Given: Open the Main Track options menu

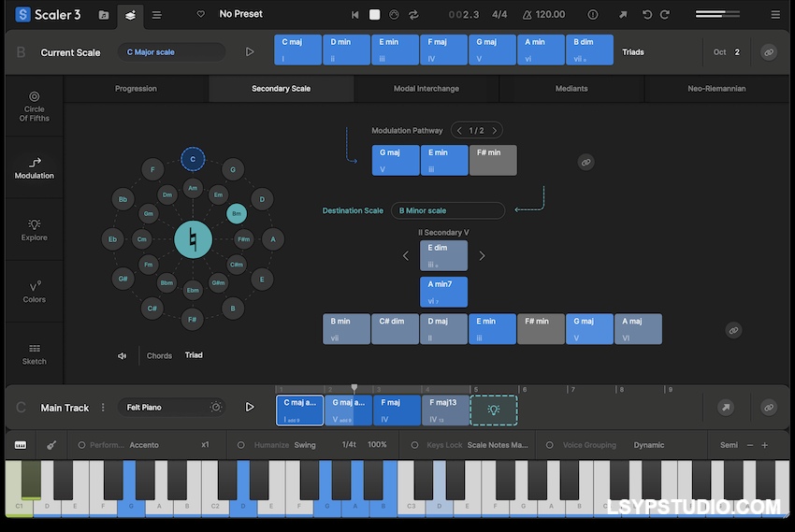Looking at the screenshot, I should click(x=103, y=408).
